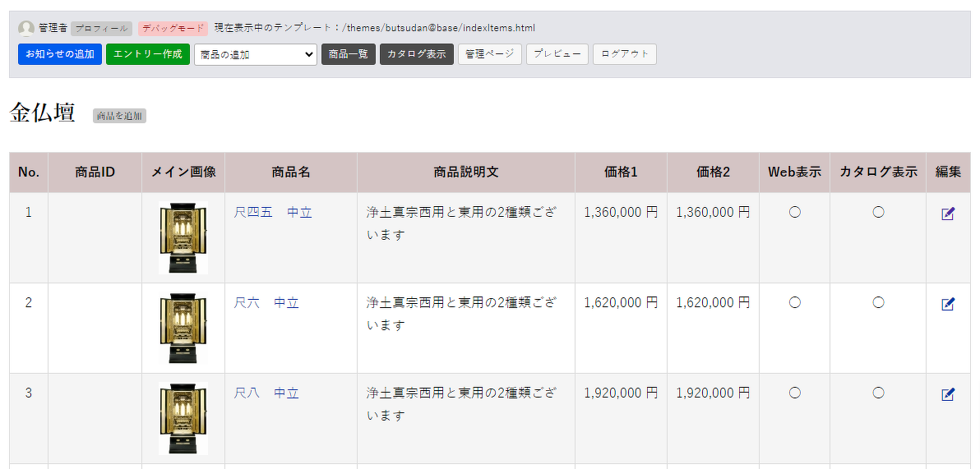Open edit icon for row 2
The height and width of the screenshot is (469, 980).
click(x=948, y=304)
